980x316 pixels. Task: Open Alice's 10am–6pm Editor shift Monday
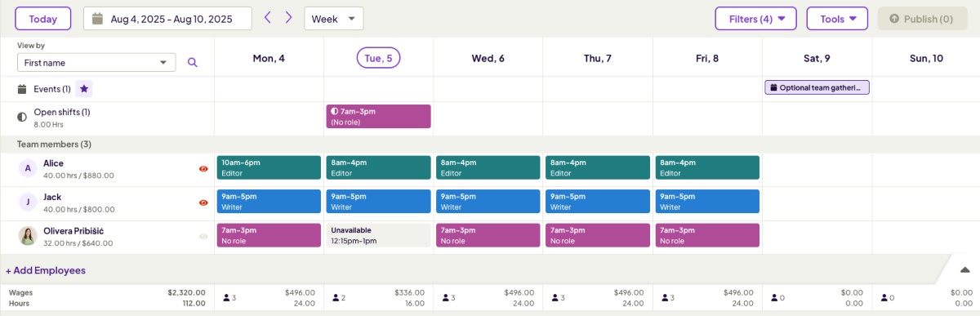pos(269,167)
